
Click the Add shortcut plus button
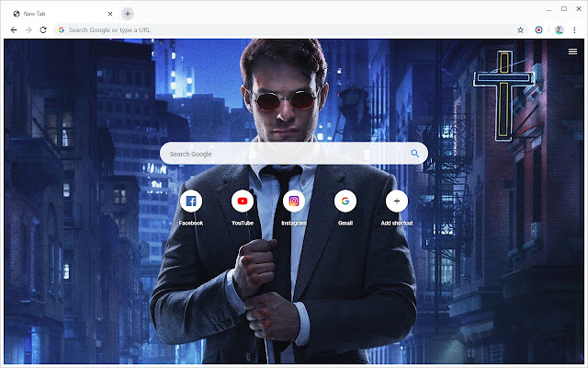coord(396,201)
